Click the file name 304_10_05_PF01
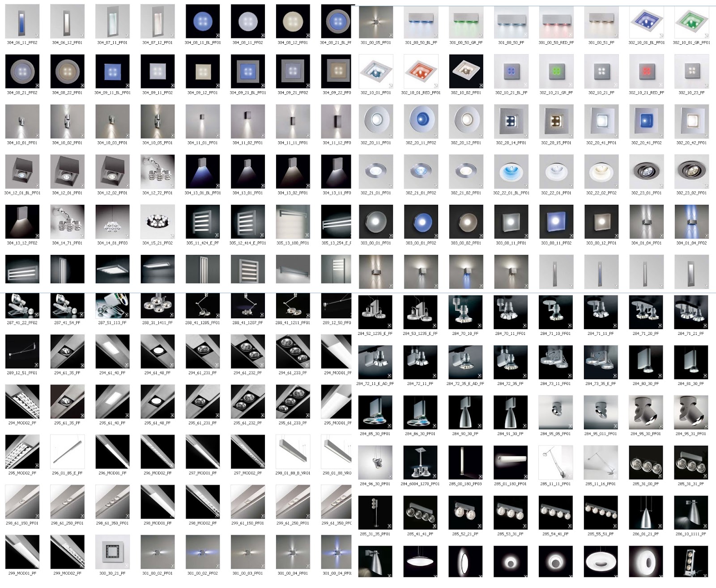This screenshot has height=588, width=716. 158,143
